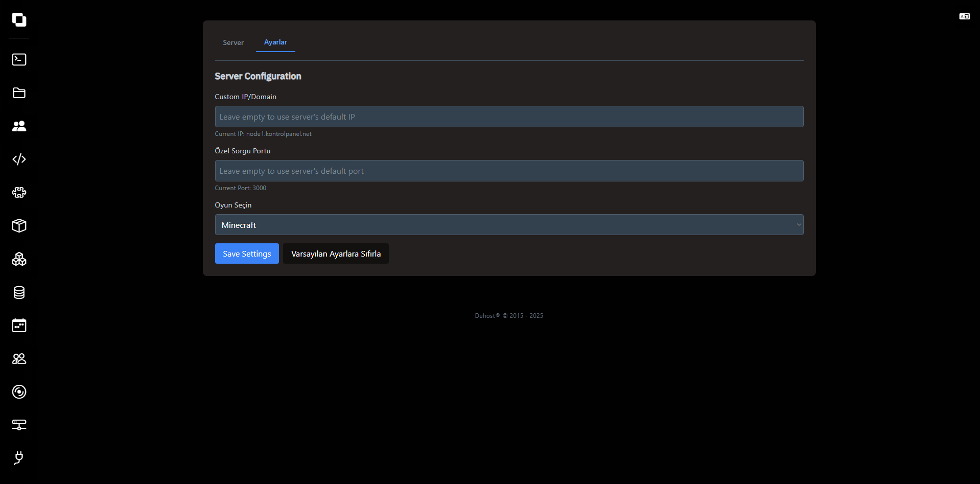Switch to the Server tab

pyautogui.click(x=233, y=43)
